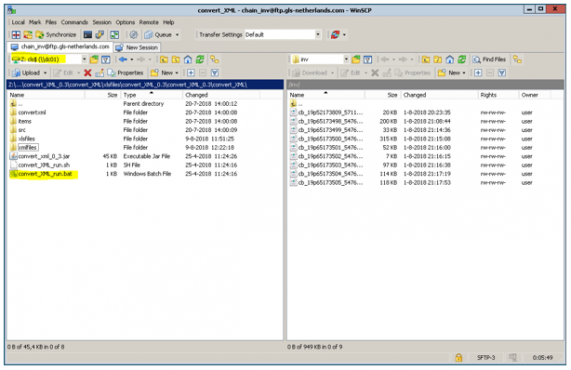Image resolution: width=571 pixels, height=370 pixels.
Task: Click the lock icon in status bar
Action: click(458, 358)
